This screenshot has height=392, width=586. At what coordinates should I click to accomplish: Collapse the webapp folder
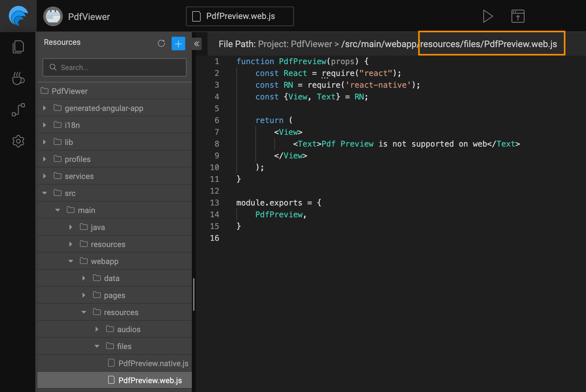point(71,261)
